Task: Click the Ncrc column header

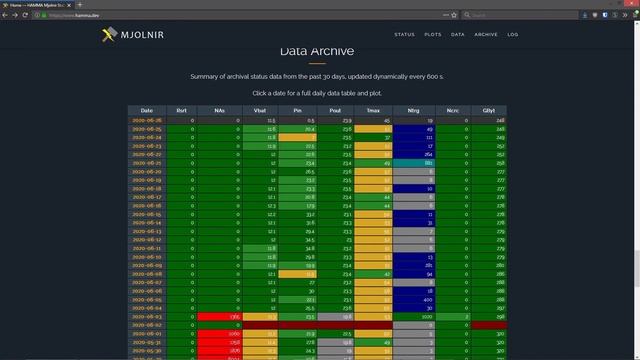Action: (453, 111)
